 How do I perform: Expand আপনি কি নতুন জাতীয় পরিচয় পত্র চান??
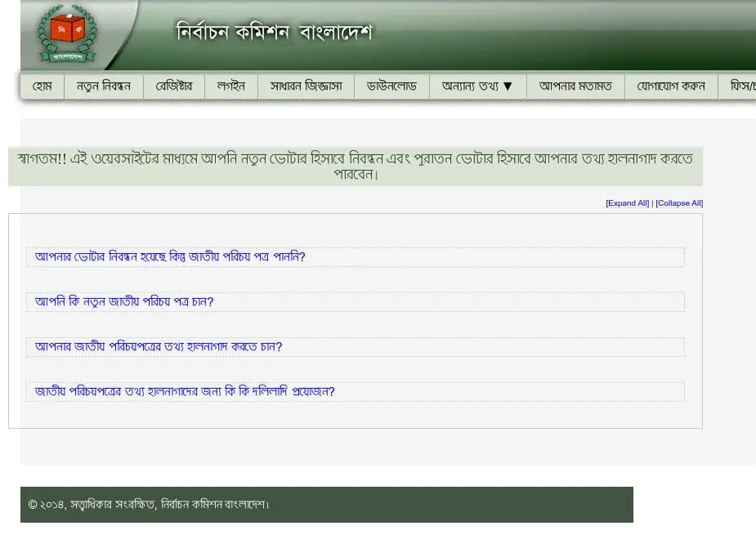(x=356, y=302)
